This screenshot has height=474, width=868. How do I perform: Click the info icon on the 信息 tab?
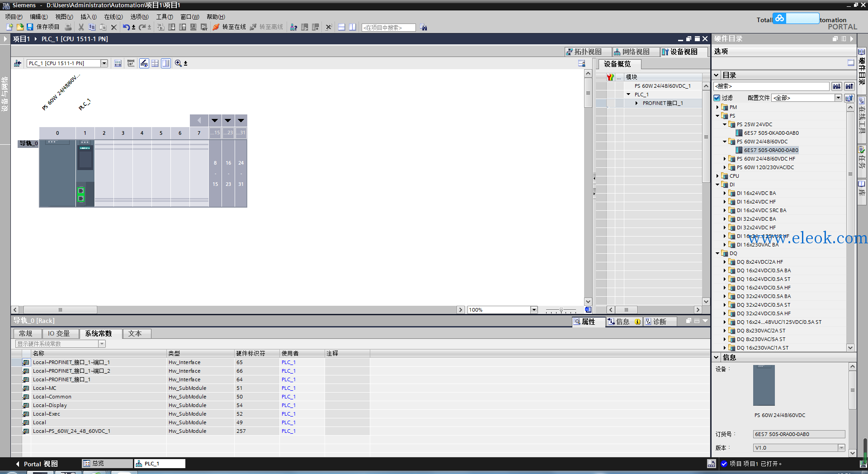click(637, 322)
